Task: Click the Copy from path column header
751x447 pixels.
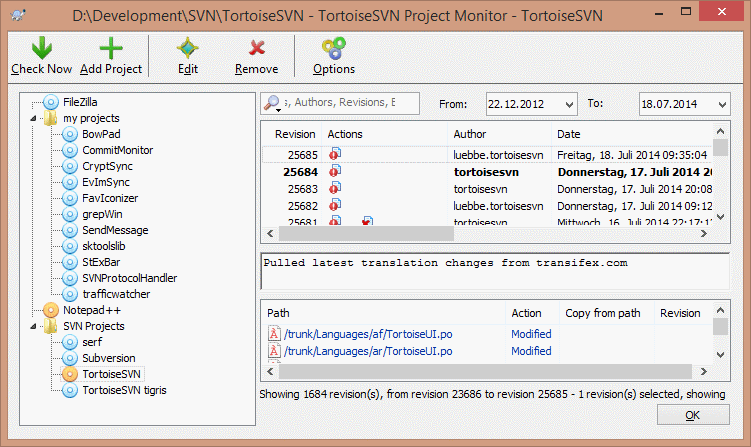Action: coord(606,313)
